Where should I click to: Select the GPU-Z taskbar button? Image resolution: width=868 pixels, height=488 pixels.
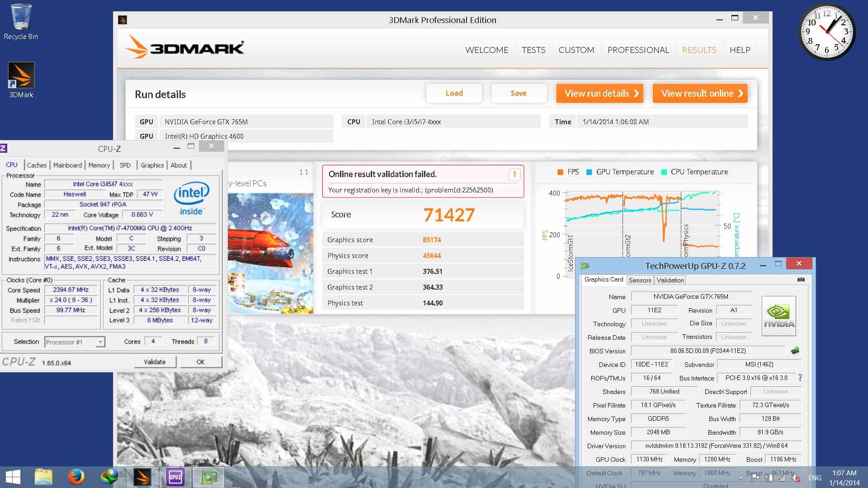[208, 477]
